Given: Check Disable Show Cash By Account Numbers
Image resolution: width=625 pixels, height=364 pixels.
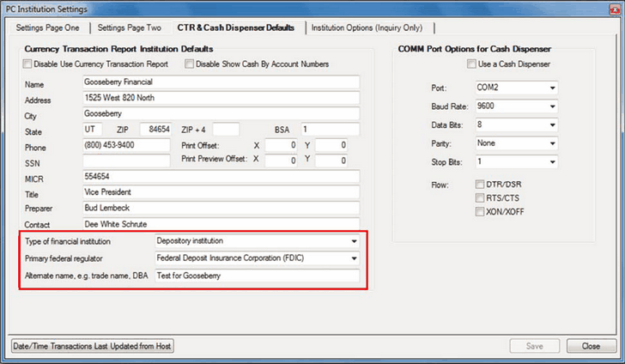Looking at the screenshot, I should (189, 64).
